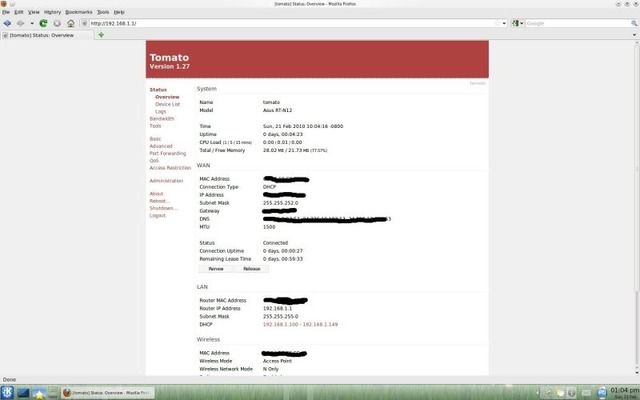
Task: Open the About page
Action: pos(156,194)
